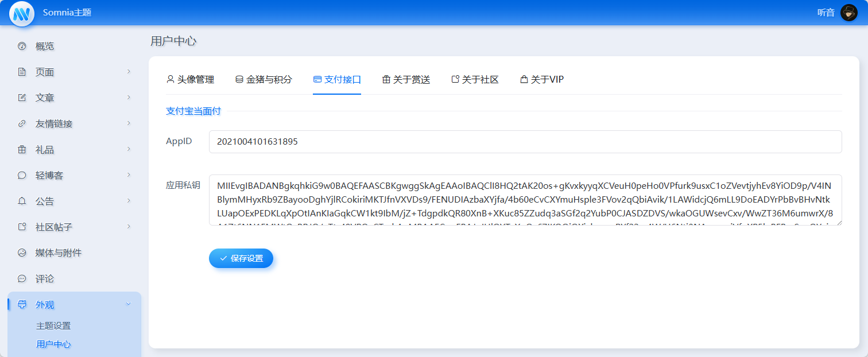Open the 金猪与积分 tab
868x357 pixels.
pos(263,80)
